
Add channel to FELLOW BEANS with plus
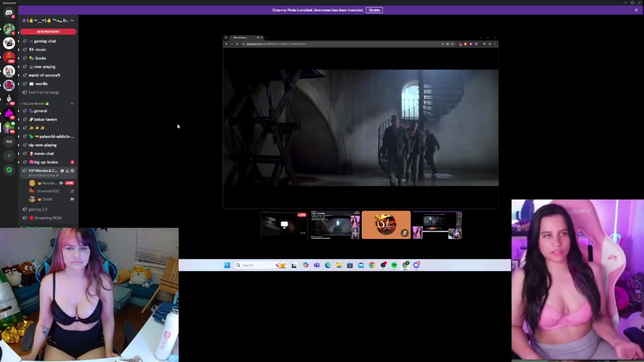click(x=72, y=104)
